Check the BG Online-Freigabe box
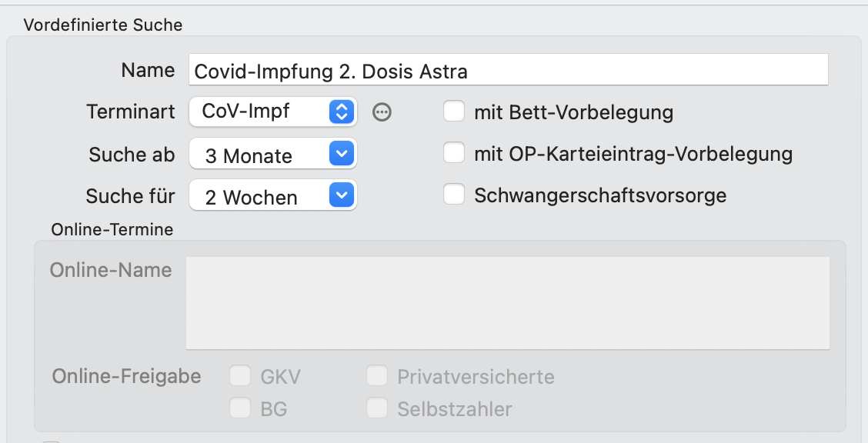Viewport: 868px width, 443px height. coord(240,408)
